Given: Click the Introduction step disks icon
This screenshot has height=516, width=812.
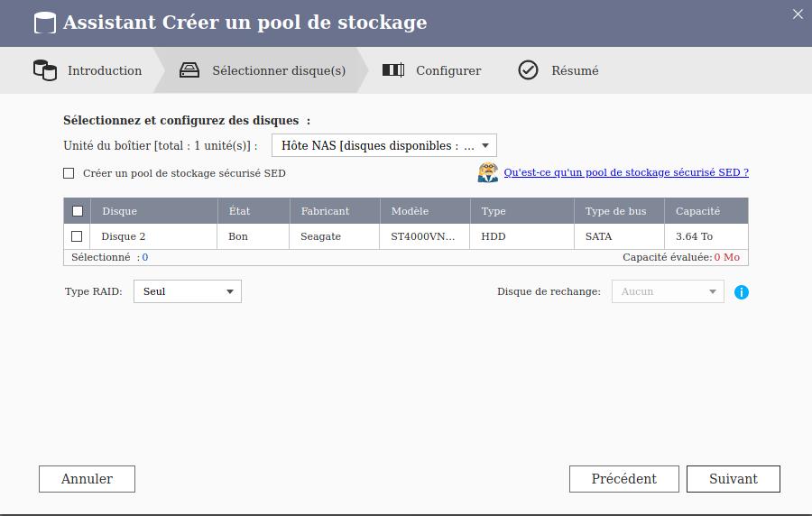Looking at the screenshot, I should point(45,70).
